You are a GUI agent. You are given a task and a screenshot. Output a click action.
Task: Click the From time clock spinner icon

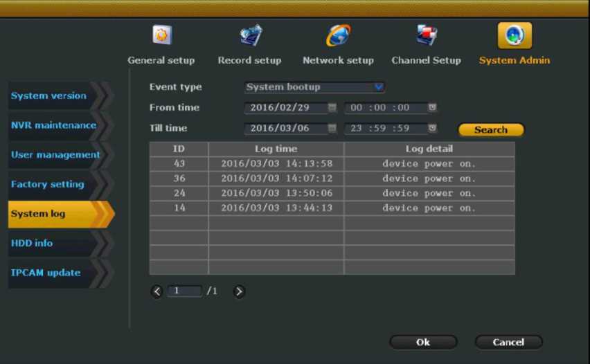[432, 108]
